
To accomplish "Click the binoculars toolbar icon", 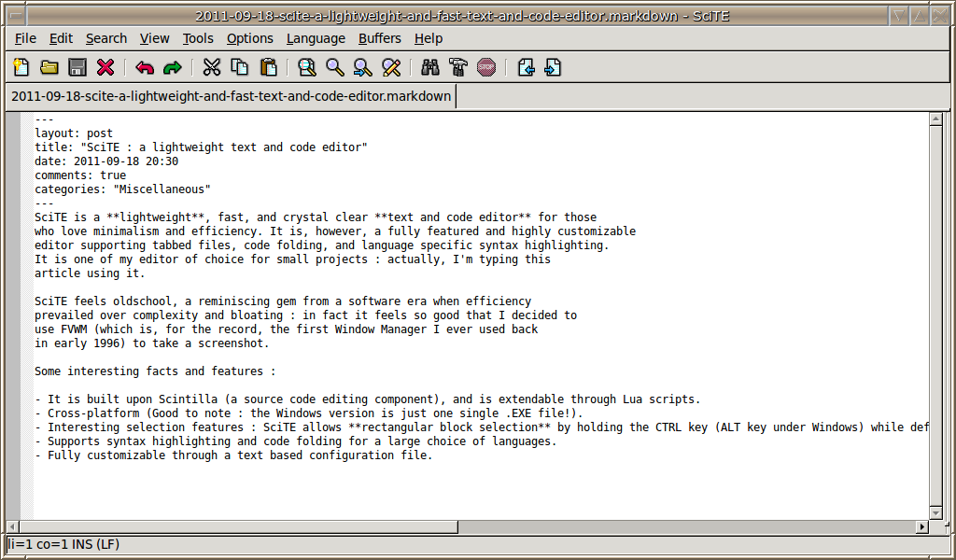I will coord(429,67).
